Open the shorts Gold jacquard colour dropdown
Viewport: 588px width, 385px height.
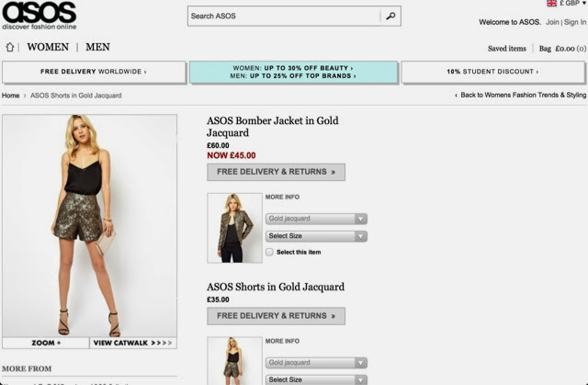point(316,363)
